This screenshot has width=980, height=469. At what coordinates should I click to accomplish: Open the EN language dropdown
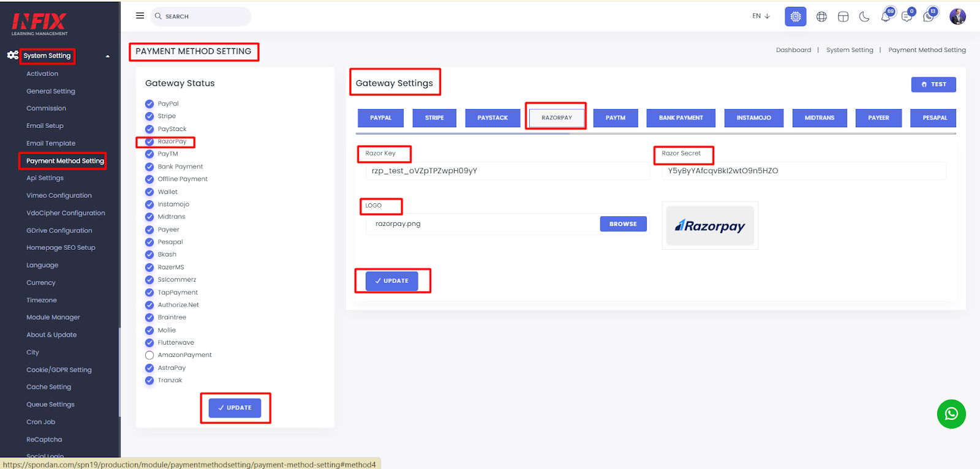pyautogui.click(x=761, y=16)
